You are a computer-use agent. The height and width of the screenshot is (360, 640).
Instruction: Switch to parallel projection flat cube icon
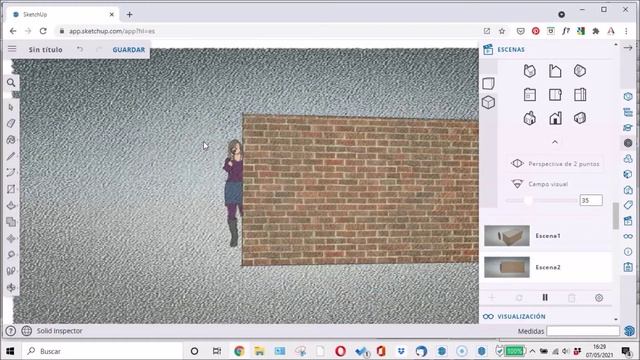[x=489, y=83]
